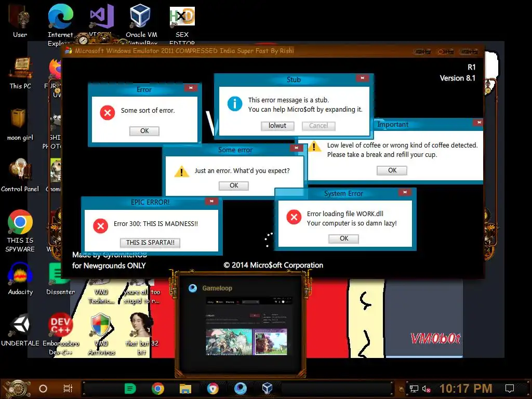Click the Gameloop title in the preview popup
Screen dimensions: 532x399
click(x=217, y=288)
